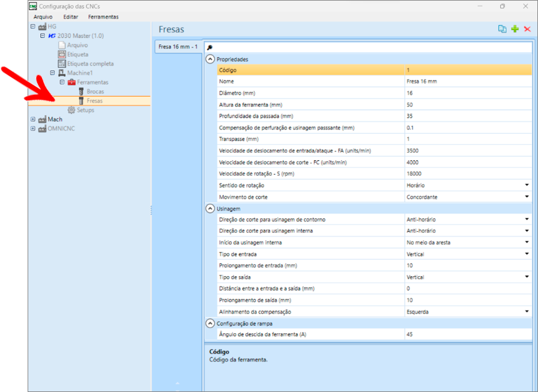Collapse the Machine1 node
This screenshot has width=538, height=392.
click(52, 73)
